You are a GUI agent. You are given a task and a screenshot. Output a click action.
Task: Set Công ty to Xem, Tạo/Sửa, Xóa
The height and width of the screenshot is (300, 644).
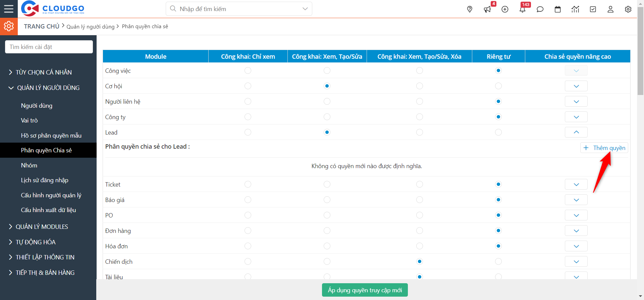point(420,117)
